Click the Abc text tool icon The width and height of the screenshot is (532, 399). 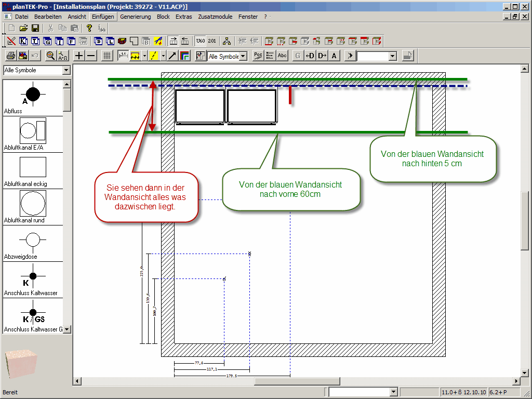pos(282,56)
